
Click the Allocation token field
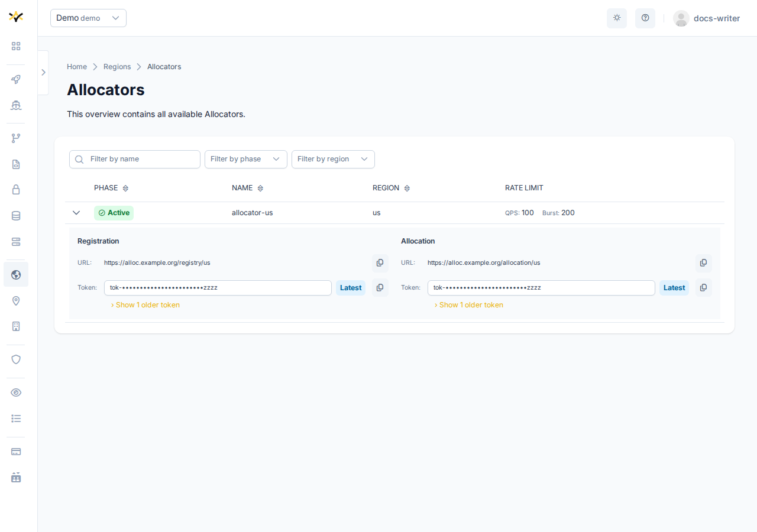[541, 288]
